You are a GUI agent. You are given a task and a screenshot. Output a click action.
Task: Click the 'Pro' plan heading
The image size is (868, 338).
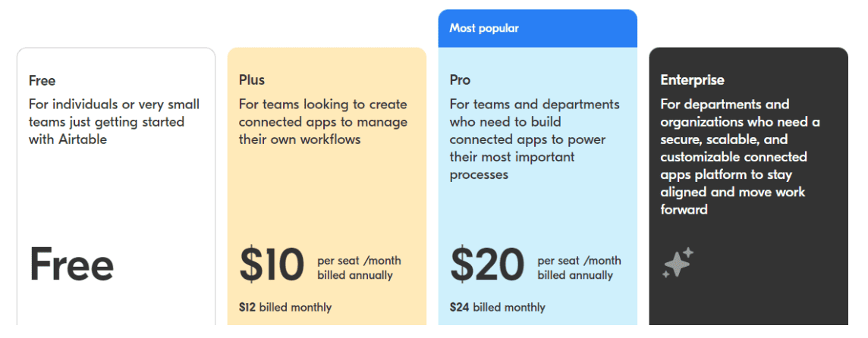pyautogui.click(x=460, y=80)
